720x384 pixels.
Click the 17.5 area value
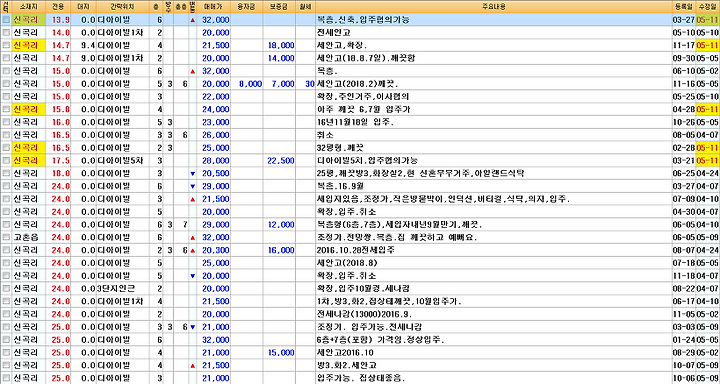pyautogui.click(x=61, y=161)
